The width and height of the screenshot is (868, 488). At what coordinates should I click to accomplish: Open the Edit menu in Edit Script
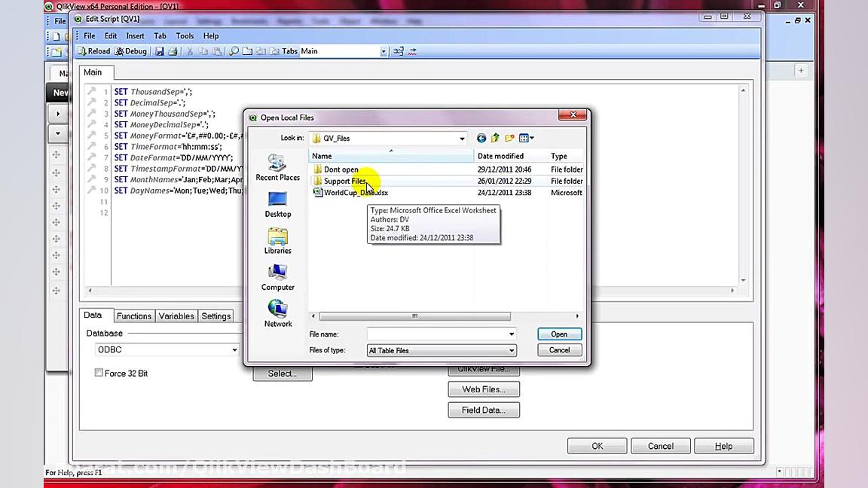[x=111, y=36]
